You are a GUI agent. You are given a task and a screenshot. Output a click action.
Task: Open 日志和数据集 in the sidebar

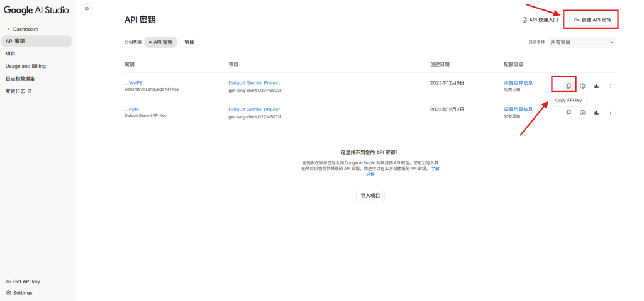(x=20, y=79)
